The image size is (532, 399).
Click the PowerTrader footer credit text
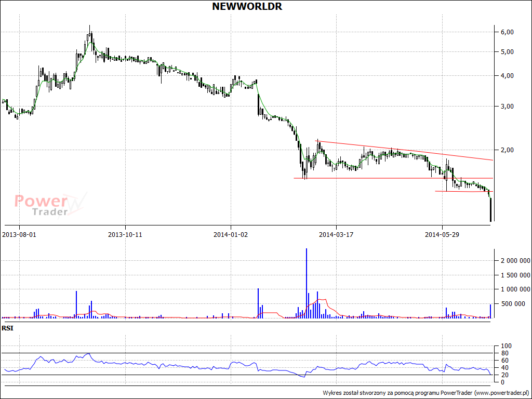(426, 393)
